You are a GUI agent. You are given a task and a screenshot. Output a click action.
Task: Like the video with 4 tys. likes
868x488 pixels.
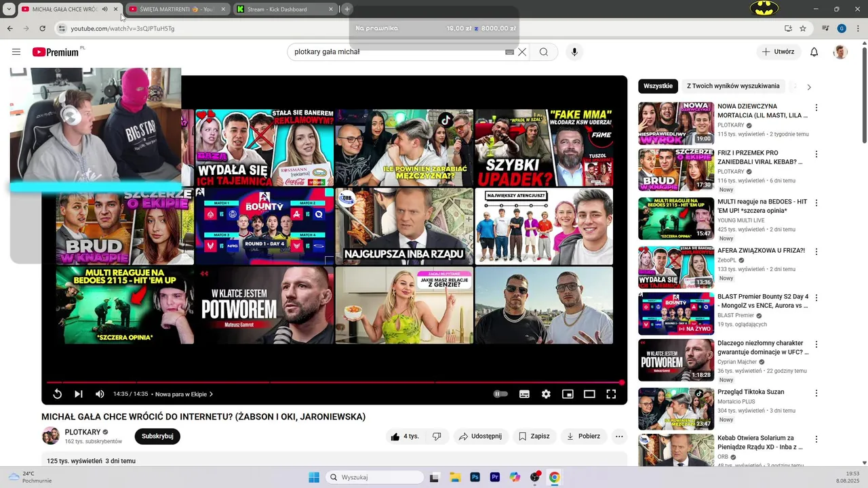(x=404, y=436)
